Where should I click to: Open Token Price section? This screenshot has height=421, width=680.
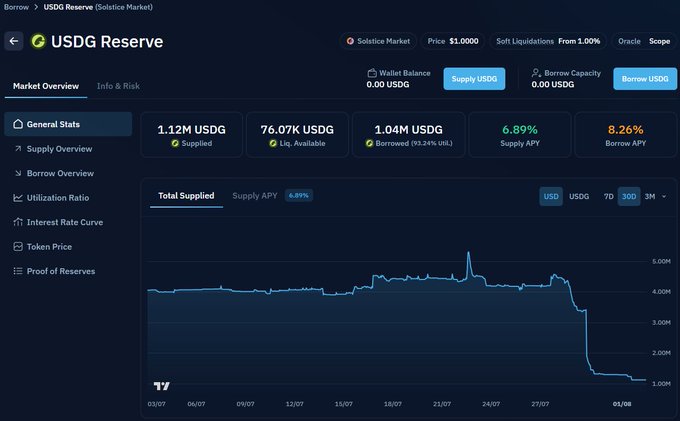coord(68,247)
